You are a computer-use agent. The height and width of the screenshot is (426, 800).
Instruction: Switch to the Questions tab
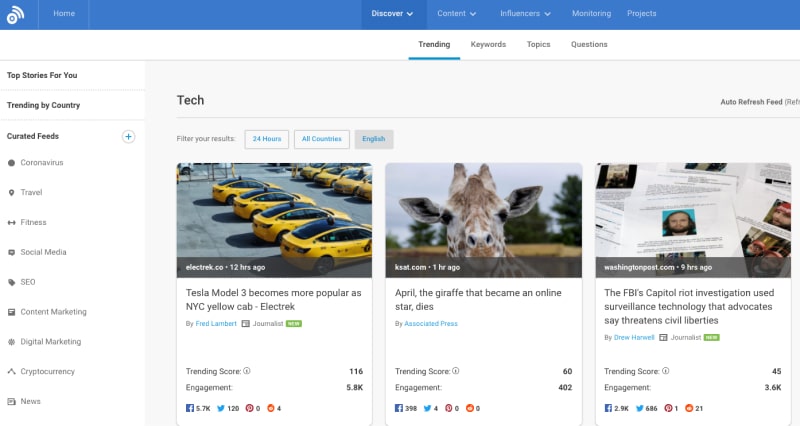tap(589, 44)
